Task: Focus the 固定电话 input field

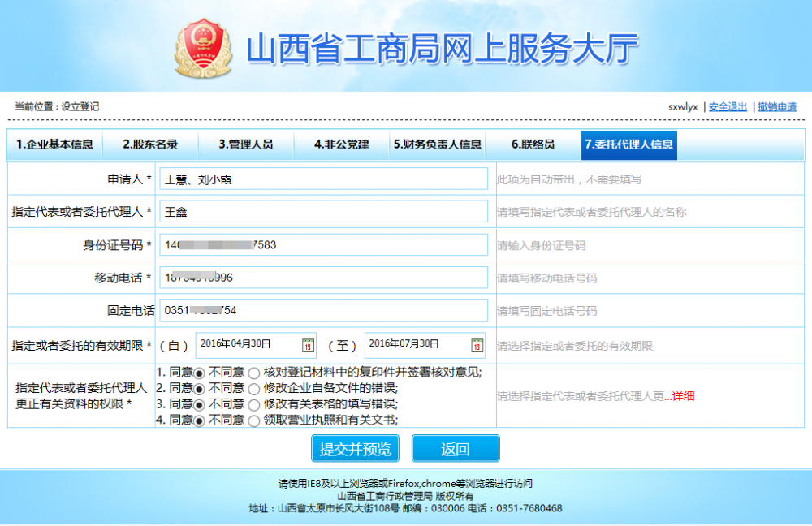Action: point(324,310)
